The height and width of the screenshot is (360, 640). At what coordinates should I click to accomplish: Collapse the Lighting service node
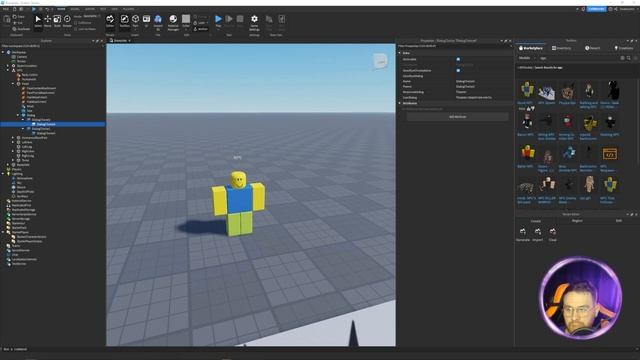pos(3,174)
